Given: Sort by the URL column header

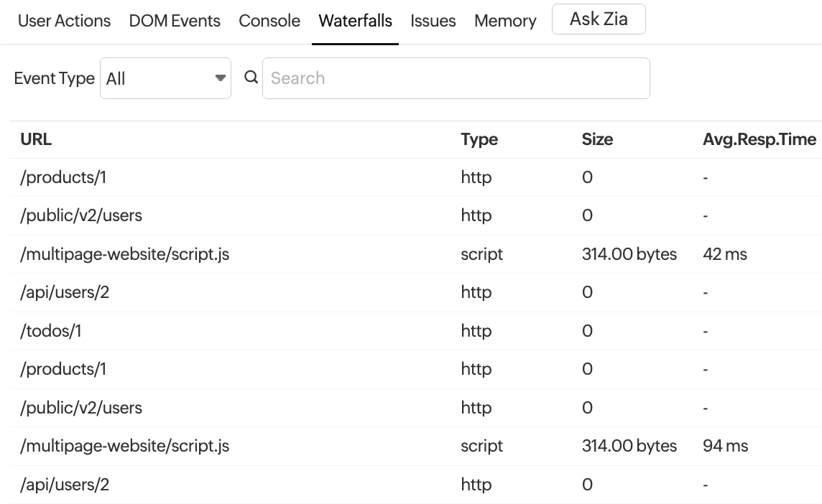Looking at the screenshot, I should (35, 139).
